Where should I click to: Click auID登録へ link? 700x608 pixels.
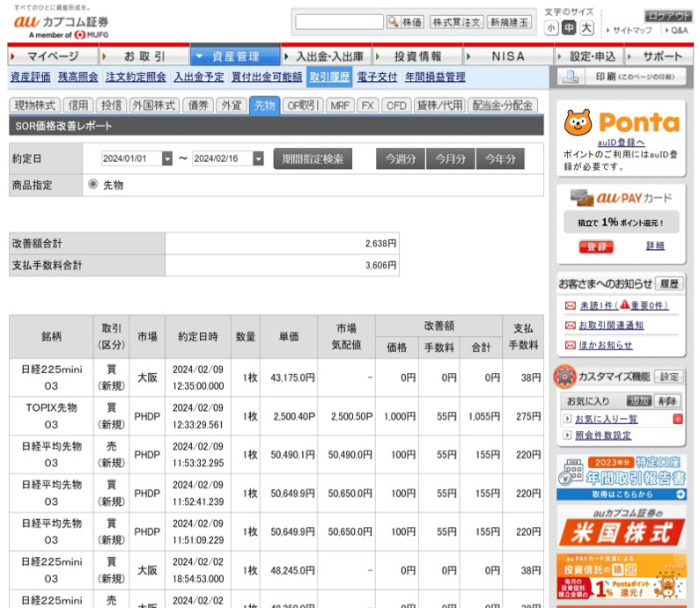tap(621, 143)
